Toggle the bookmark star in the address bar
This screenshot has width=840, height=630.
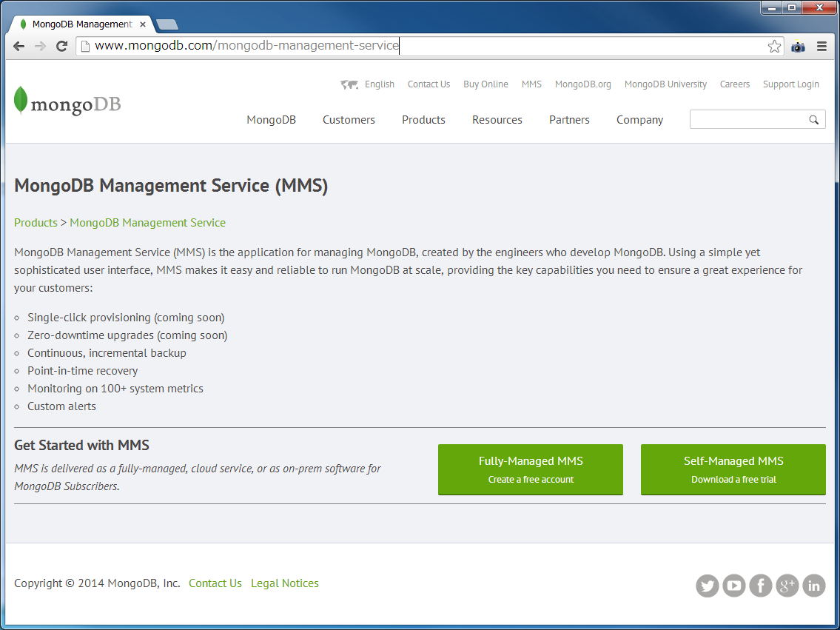point(774,46)
